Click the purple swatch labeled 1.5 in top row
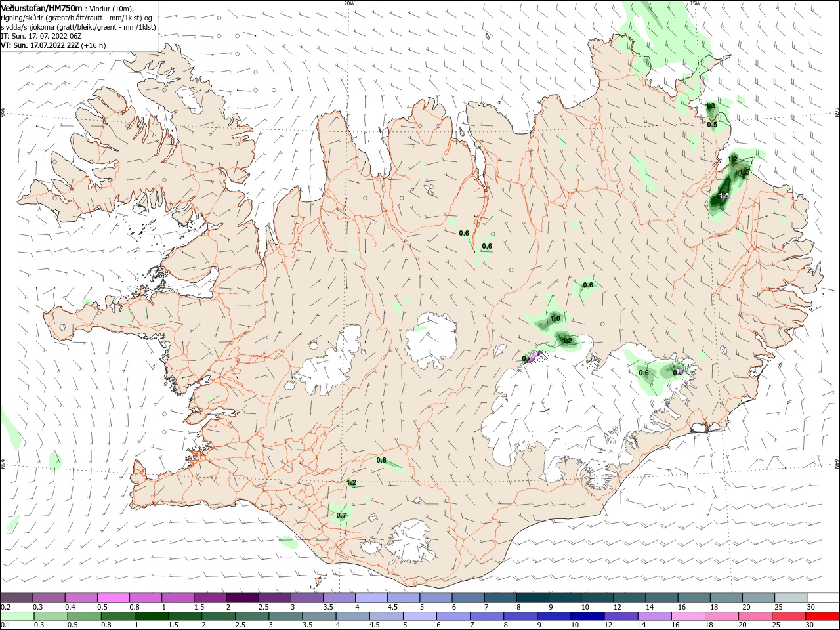 (x=210, y=598)
